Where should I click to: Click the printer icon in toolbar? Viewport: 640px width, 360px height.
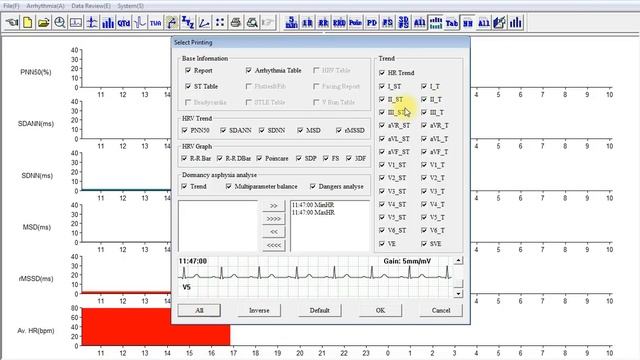236,22
